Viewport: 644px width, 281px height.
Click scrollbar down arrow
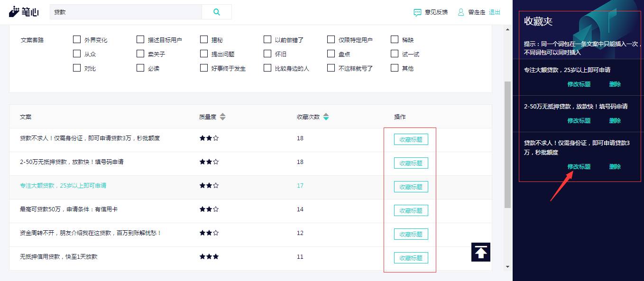pyautogui.click(x=507, y=267)
